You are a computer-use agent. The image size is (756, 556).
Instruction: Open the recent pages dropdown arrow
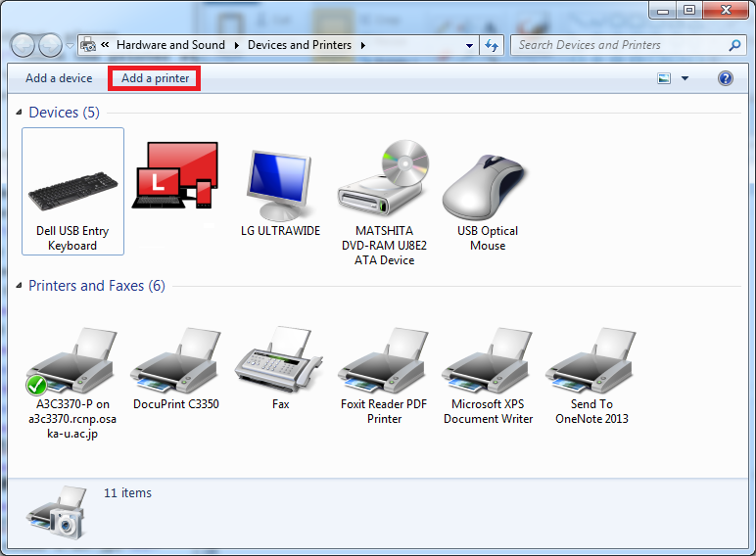click(x=70, y=46)
